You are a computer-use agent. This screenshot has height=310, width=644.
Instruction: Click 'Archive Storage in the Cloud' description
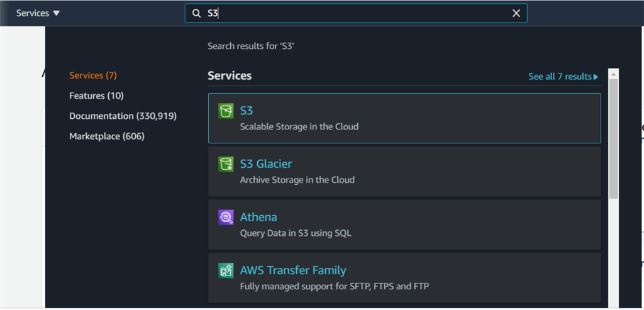click(297, 180)
